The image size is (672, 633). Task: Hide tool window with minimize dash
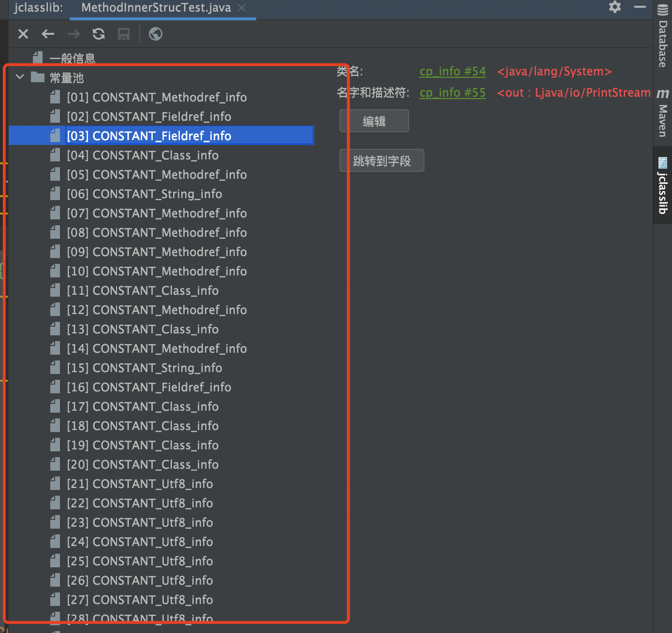point(640,7)
